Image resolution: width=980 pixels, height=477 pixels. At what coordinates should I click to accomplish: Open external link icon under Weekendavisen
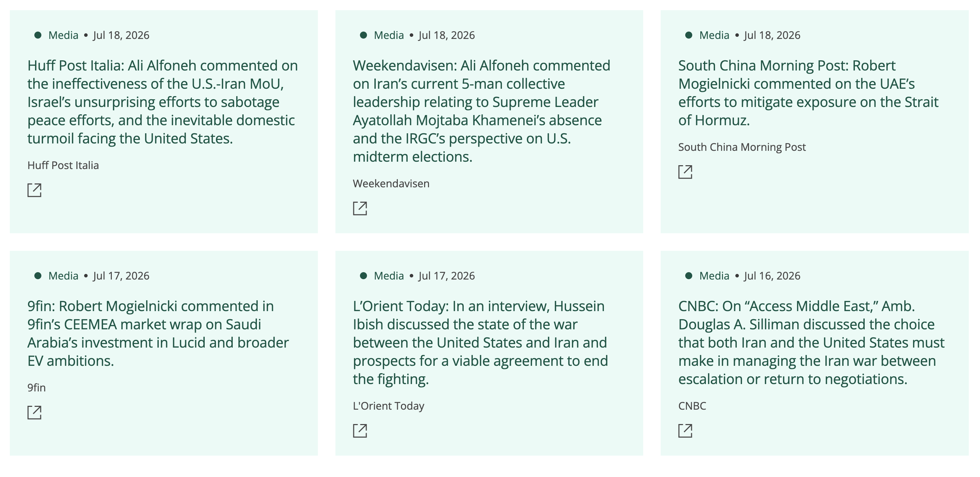click(x=360, y=208)
